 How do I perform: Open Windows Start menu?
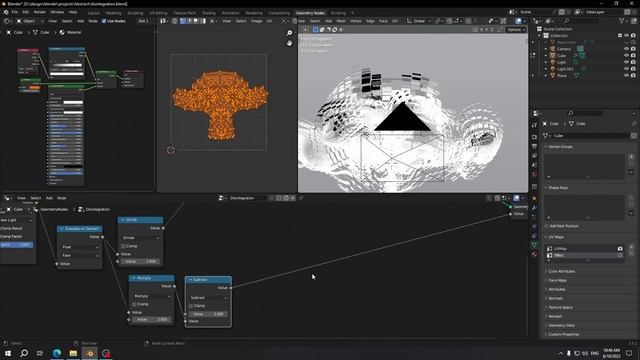(8, 353)
